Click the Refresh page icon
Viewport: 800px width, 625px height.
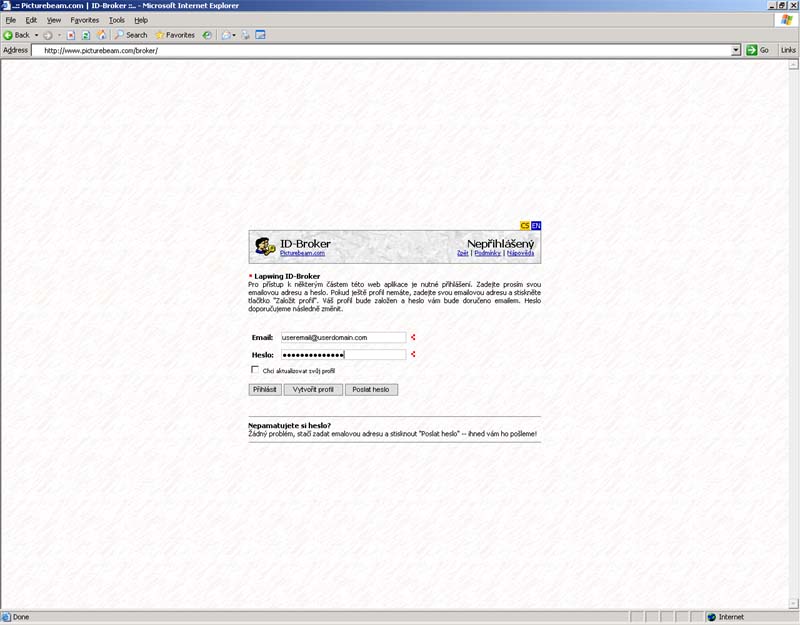pyautogui.click(x=86, y=35)
